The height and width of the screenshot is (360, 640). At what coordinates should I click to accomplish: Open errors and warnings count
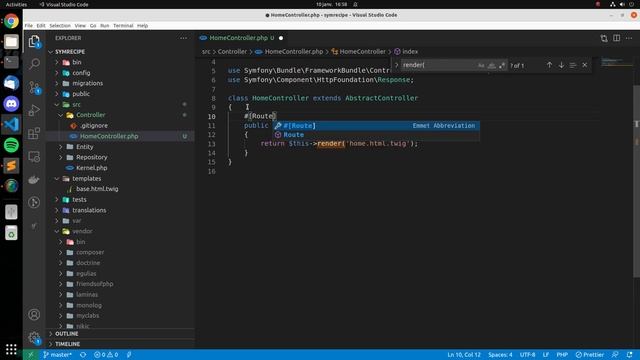coord(106,355)
